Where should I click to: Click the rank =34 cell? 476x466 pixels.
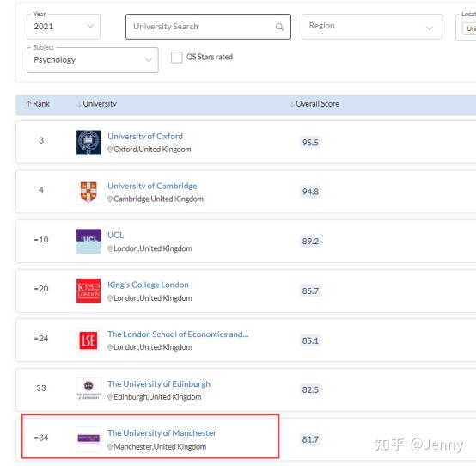[41, 438]
